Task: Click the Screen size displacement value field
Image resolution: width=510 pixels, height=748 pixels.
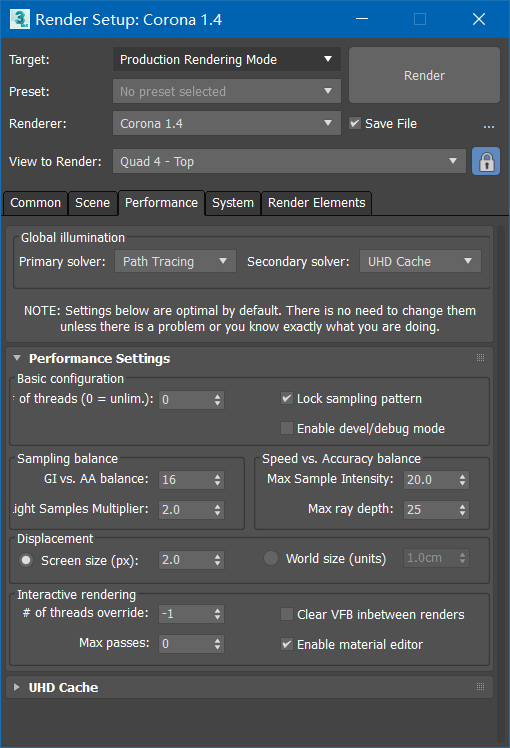Action: pyautogui.click(x=185, y=560)
